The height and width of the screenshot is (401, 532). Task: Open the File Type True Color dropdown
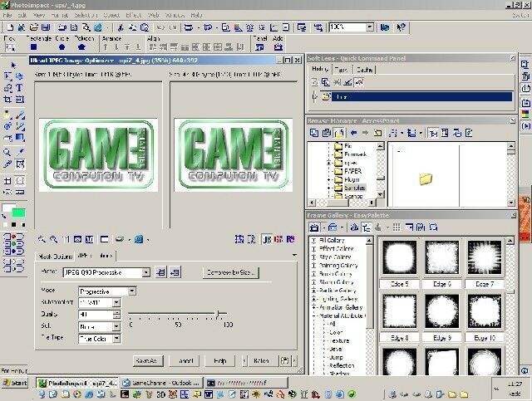pos(116,338)
